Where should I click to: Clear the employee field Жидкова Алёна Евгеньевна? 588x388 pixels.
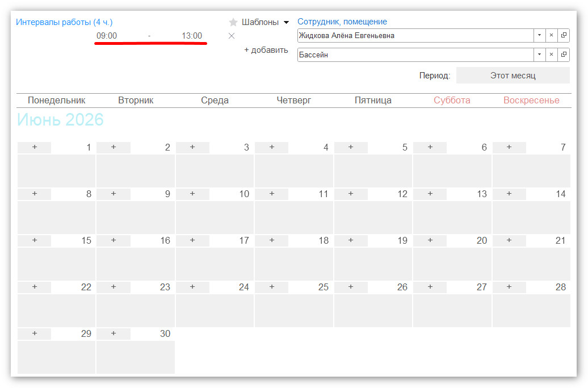(x=551, y=35)
